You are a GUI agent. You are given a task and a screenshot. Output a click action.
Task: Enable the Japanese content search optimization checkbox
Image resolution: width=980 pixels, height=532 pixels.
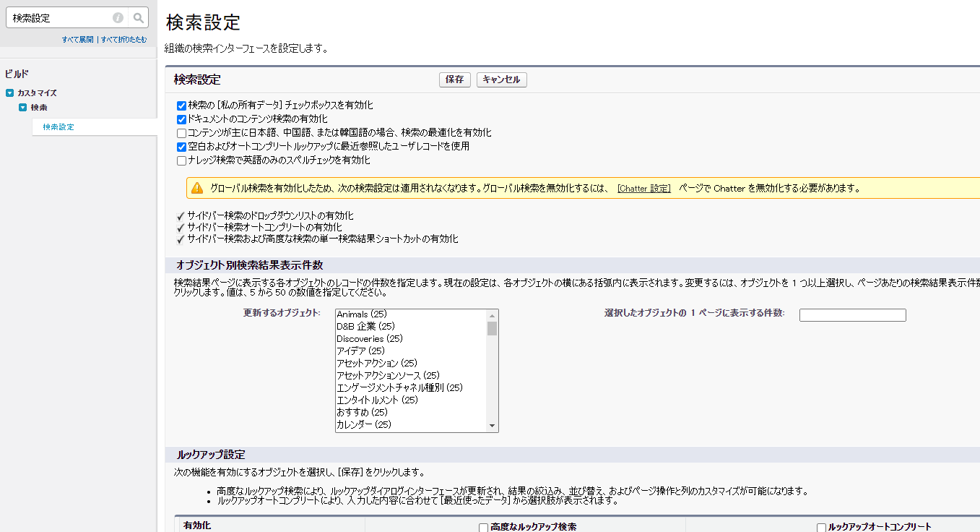tap(181, 131)
